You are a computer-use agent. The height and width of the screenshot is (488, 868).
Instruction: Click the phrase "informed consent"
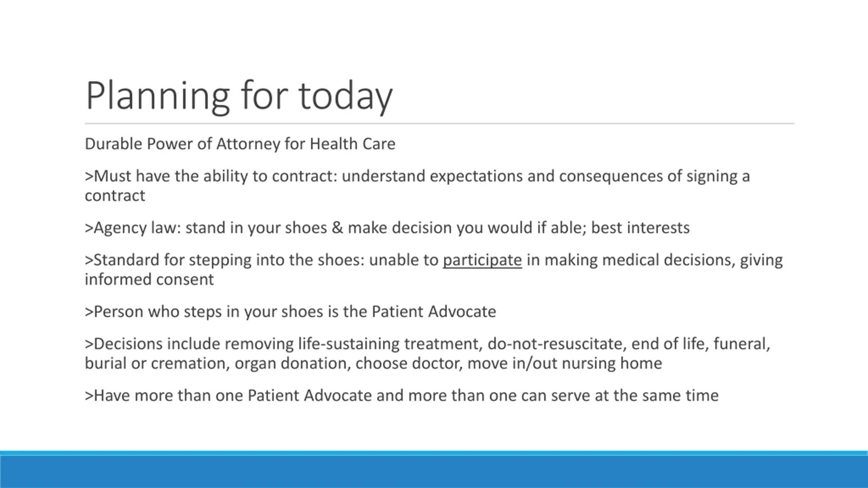(149, 280)
